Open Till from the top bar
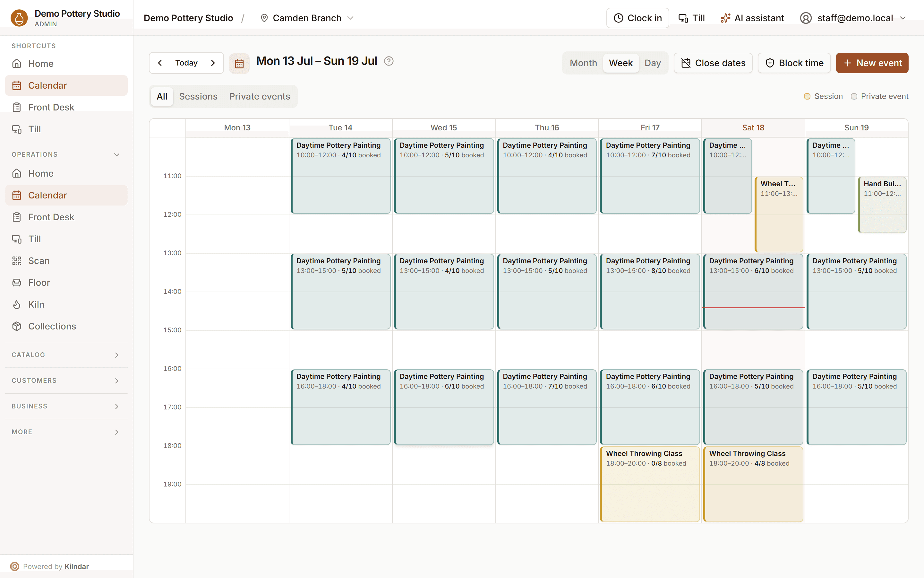924x578 pixels. 691,18
